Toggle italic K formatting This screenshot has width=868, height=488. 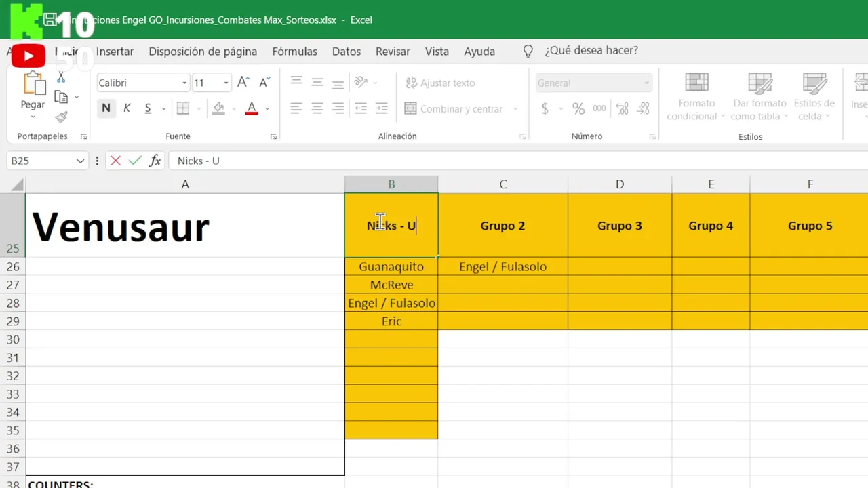click(127, 108)
